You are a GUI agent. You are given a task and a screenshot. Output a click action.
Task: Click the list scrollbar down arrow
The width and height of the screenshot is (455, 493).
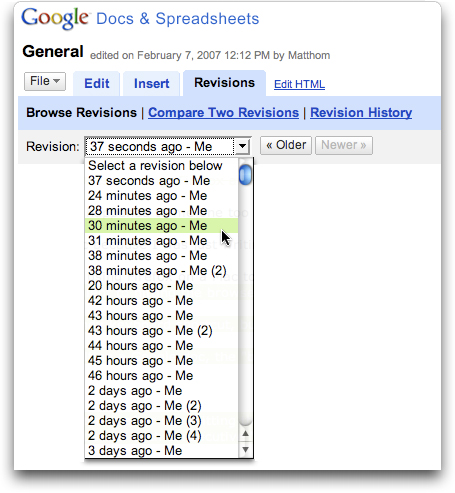pos(246,450)
